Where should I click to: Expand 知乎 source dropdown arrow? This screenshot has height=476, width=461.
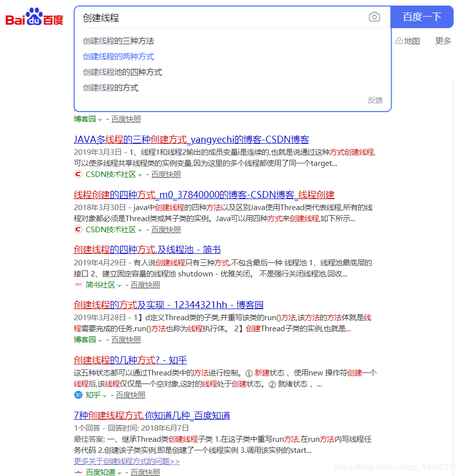coord(105,396)
